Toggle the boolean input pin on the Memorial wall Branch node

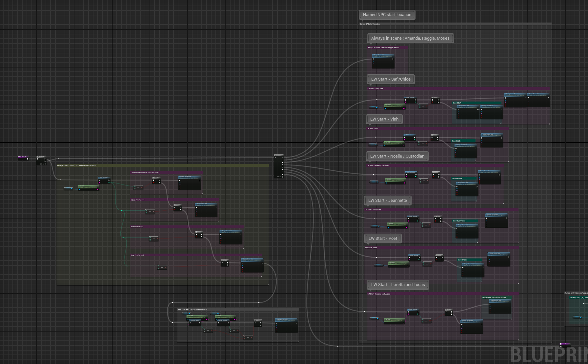point(255,325)
